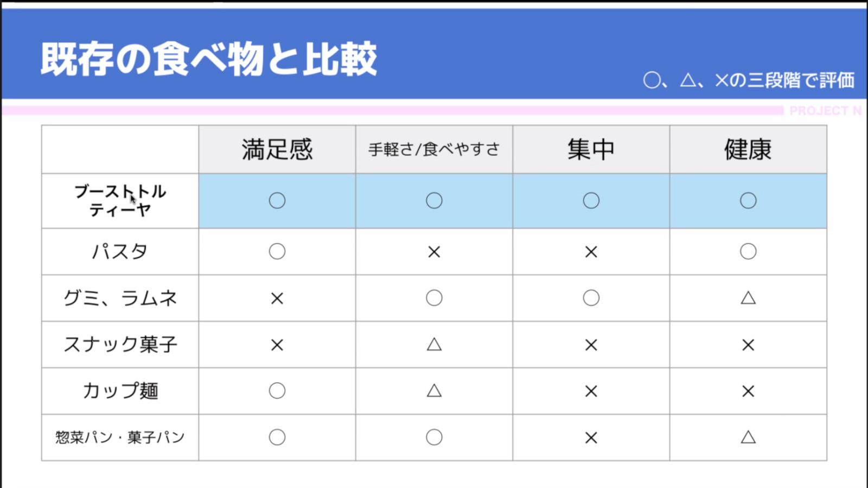Select the cross in グミ、ラムネ 満足感 cell

coord(277,299)
